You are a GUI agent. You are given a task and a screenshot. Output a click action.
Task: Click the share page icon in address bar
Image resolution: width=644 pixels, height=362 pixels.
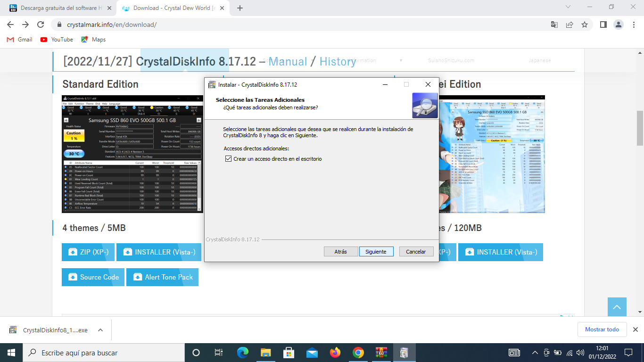pyautogui.click(x=570, y=25)
